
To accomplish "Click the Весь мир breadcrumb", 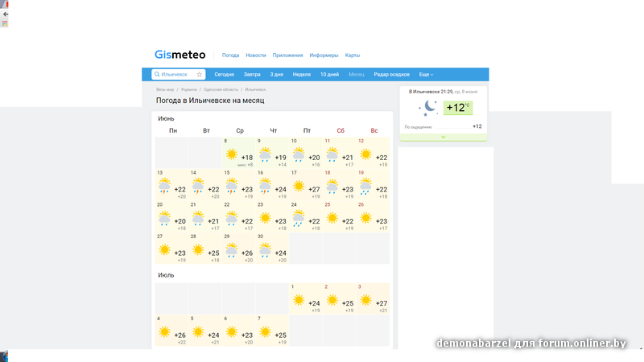I will [x=165, y=89].
